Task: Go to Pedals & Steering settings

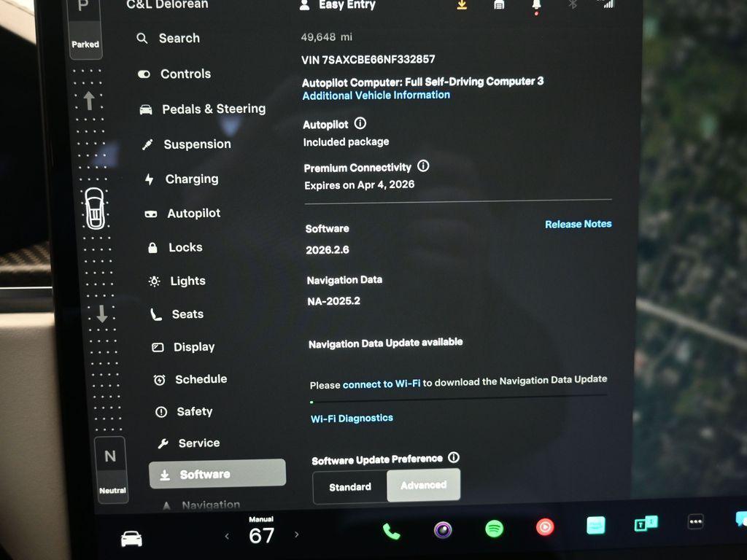Action: (x=213, y=109)
